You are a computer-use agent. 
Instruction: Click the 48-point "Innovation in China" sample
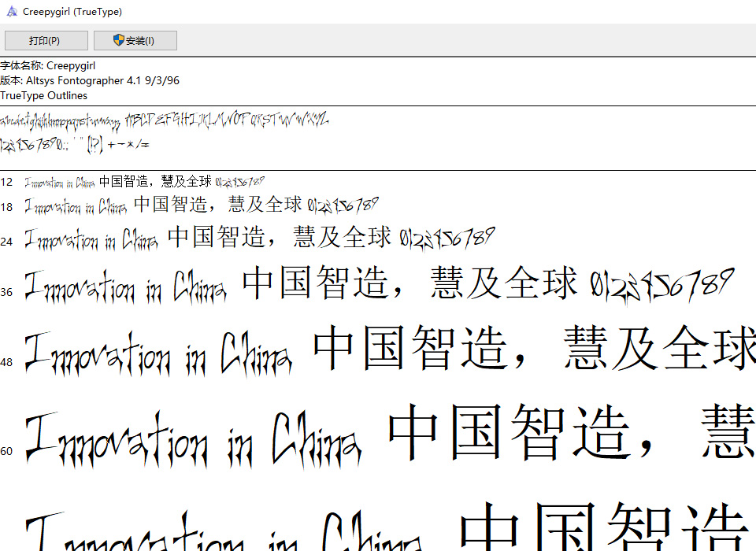point(158,354)
